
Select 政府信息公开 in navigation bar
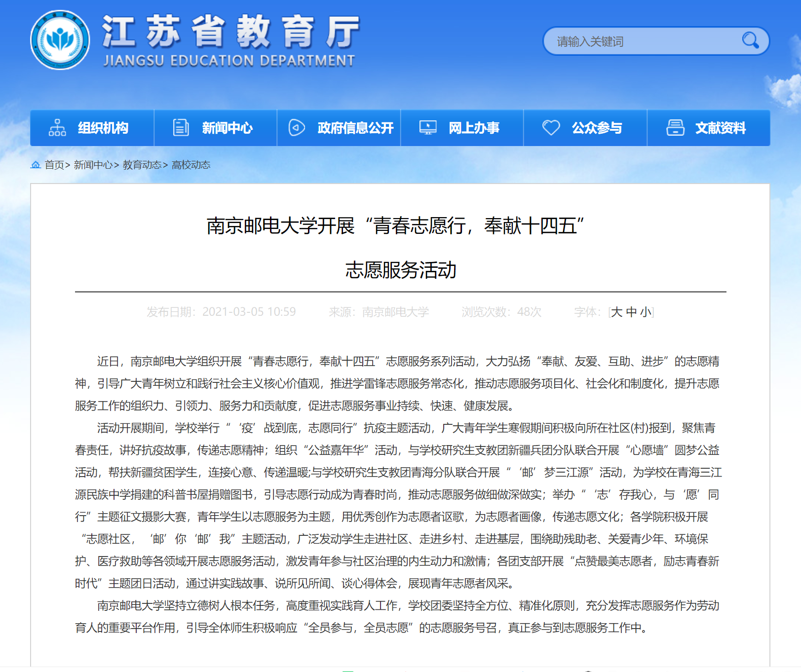(355, 128)
